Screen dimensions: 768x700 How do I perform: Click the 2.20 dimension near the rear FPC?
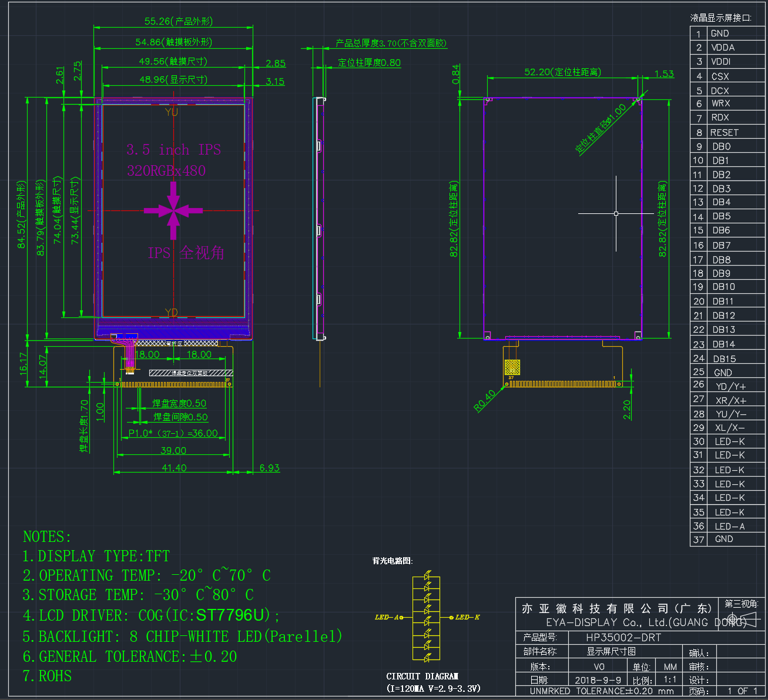click(627, 409)
